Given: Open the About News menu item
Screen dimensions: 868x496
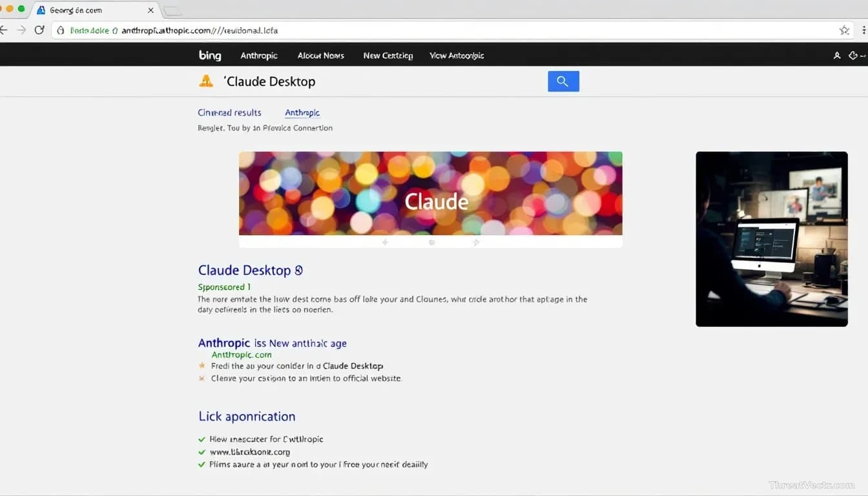Looking at the screenshot, I should pos(321,56).
